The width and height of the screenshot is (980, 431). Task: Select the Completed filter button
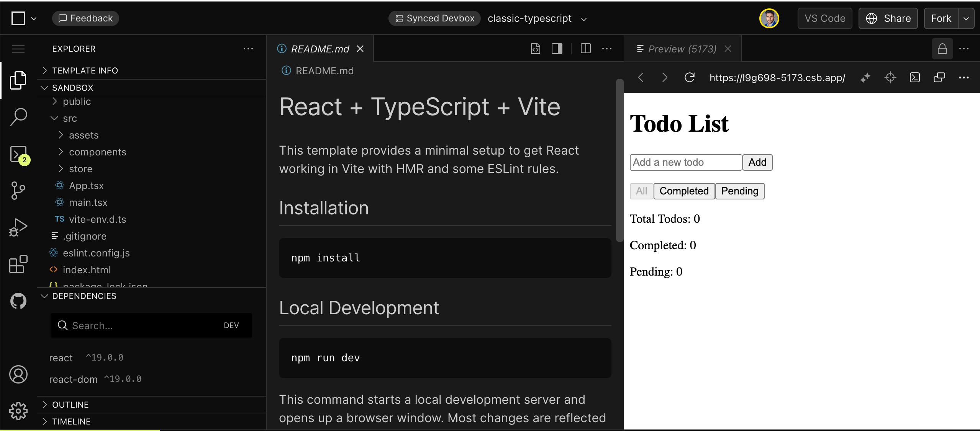pyautogui.click(x=684, y=191)
